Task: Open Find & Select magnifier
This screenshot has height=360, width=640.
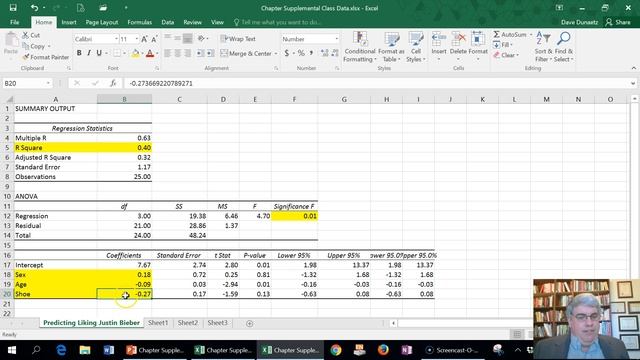Action: 564,47
